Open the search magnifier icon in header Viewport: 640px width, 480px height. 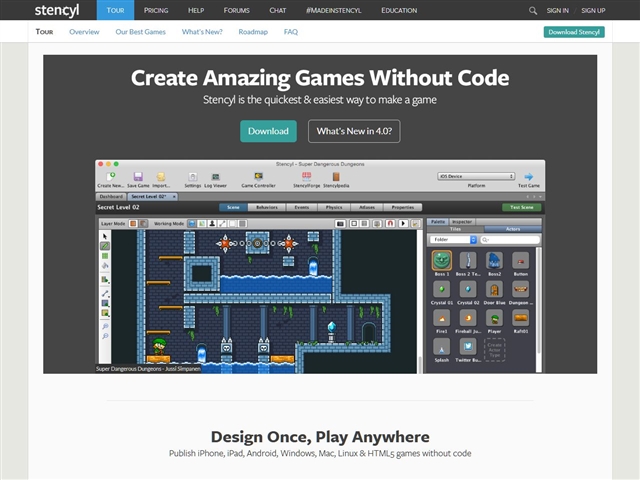pos(533,11)
